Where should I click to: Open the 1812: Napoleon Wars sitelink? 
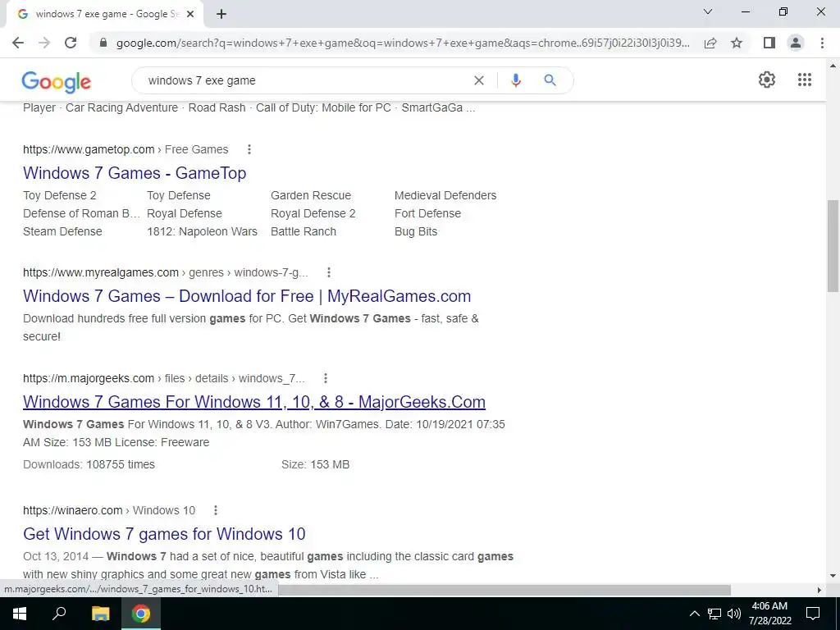tap(202, 231)
